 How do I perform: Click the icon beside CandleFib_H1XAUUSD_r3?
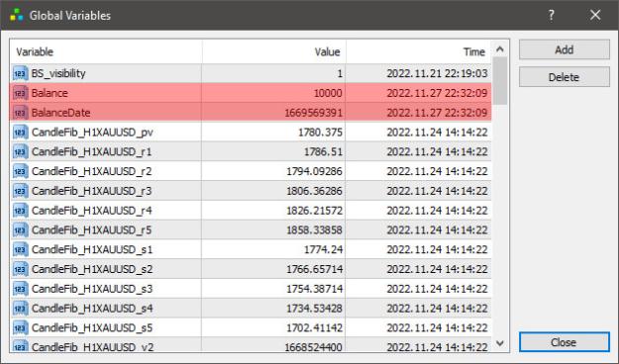click(20, 191)
